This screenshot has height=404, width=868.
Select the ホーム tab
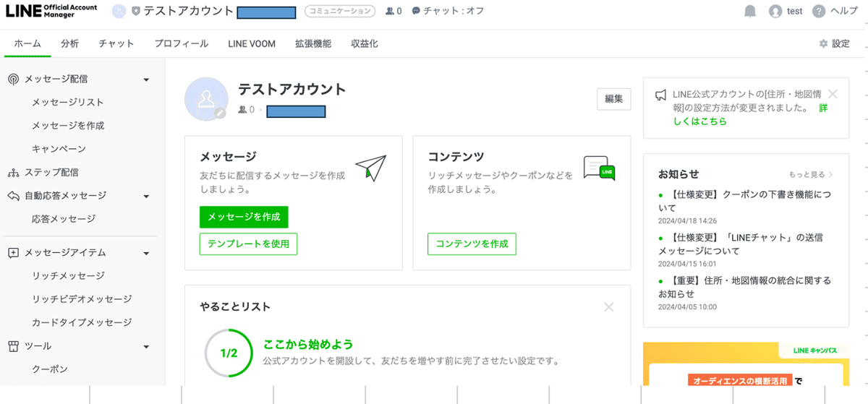[27, 43]
